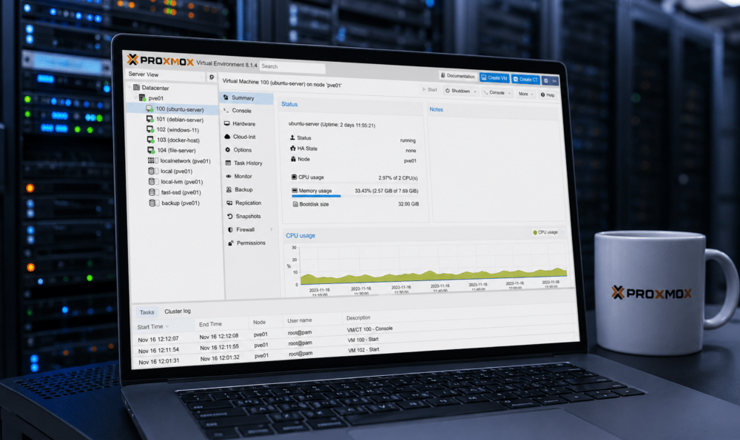Viewport: 740px width, 440px height.
Task: Click the Search field in Proxmox header
Action: coord(292,67)
